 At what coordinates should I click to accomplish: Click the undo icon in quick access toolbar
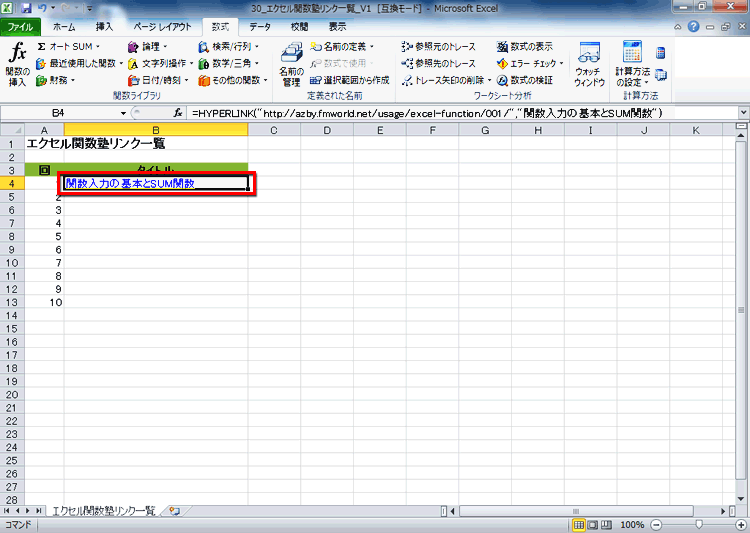coord(42,8)
